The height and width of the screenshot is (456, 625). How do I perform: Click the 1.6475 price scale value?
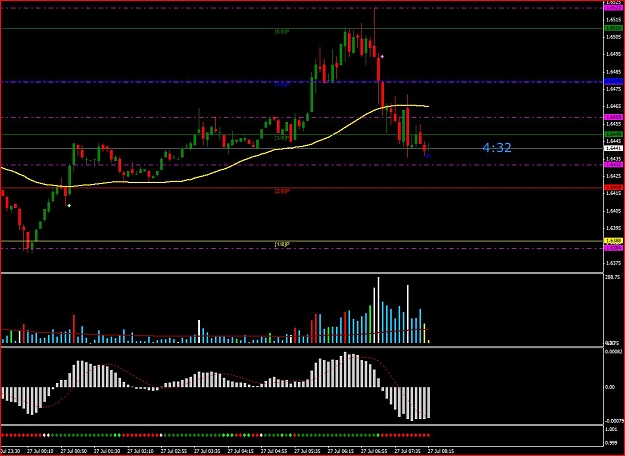[613, 89]
